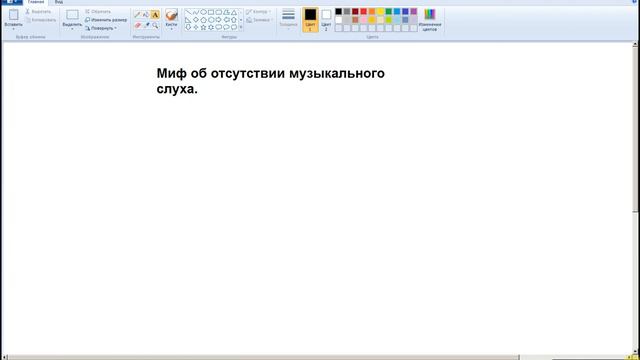Choose the Six-point star shape
This screenshot has height=360, width=640.
pyautogui.click(x=211, y=27)
